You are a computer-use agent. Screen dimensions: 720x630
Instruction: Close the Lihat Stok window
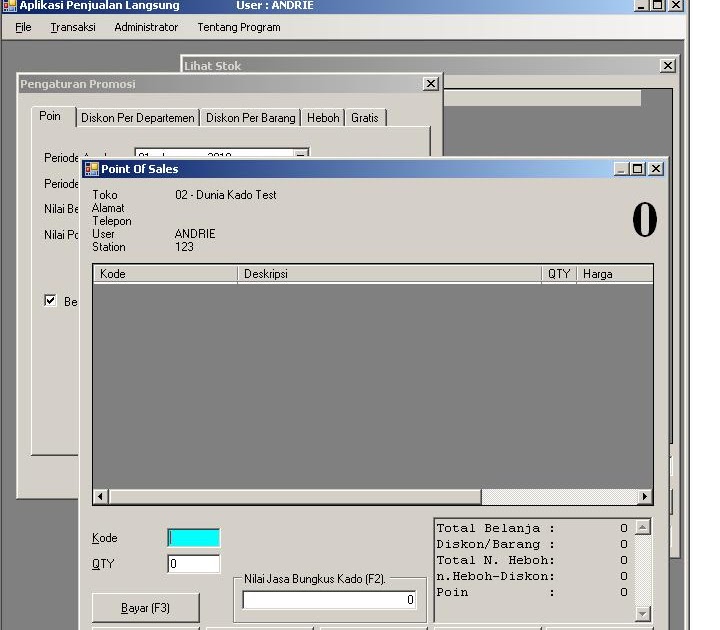tap(668, 66)
